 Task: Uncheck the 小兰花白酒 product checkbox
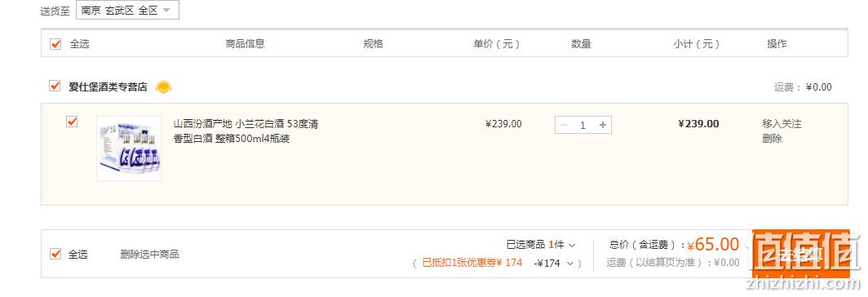coord(72,122)
